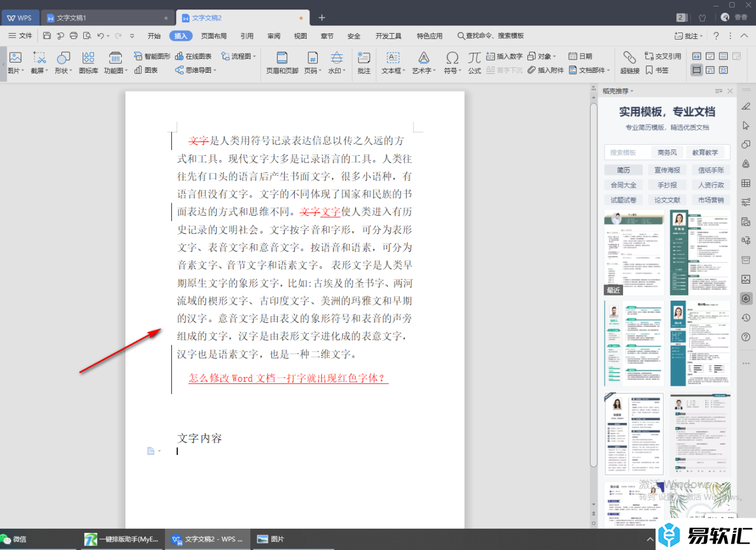This screenshot has width=756, height=550.
Task: Select the 宣传海报 poster category
Action: pos(667,170)
